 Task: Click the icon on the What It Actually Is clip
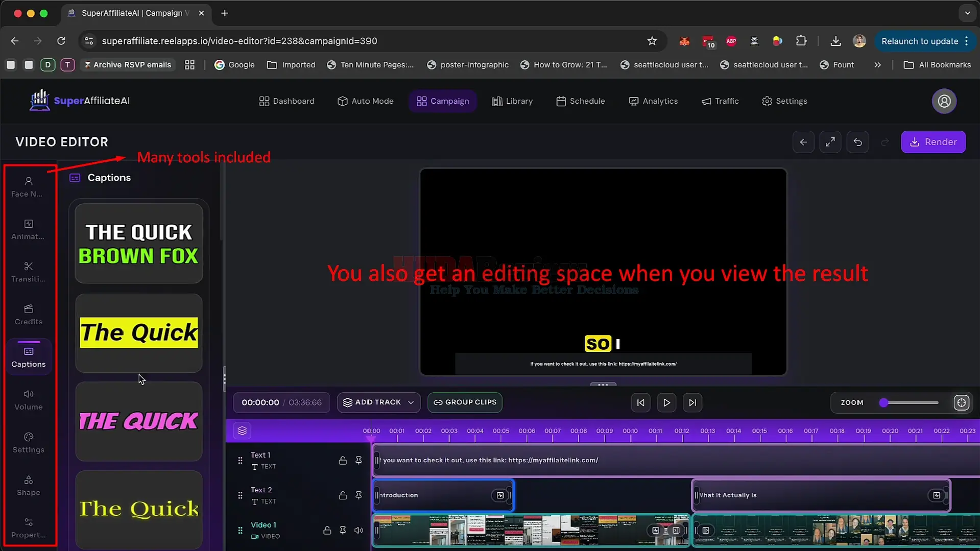[936, 495]
